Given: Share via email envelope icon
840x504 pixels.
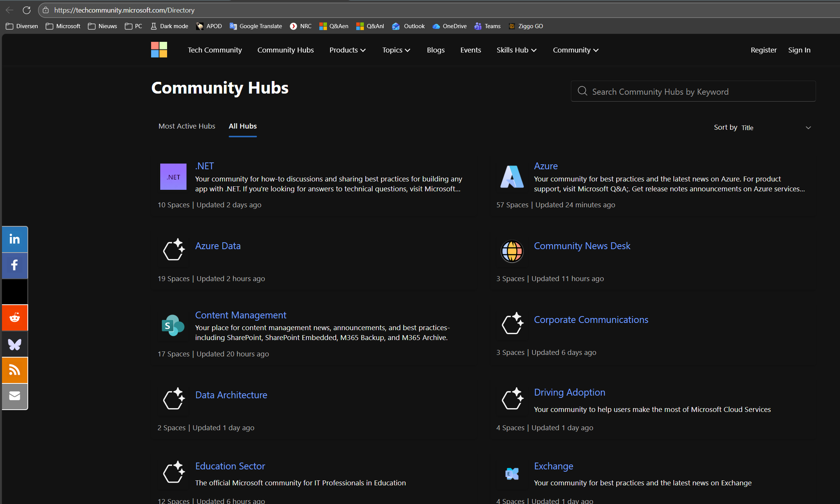Looking at the screenshot, I should click(x=14, y=396).
